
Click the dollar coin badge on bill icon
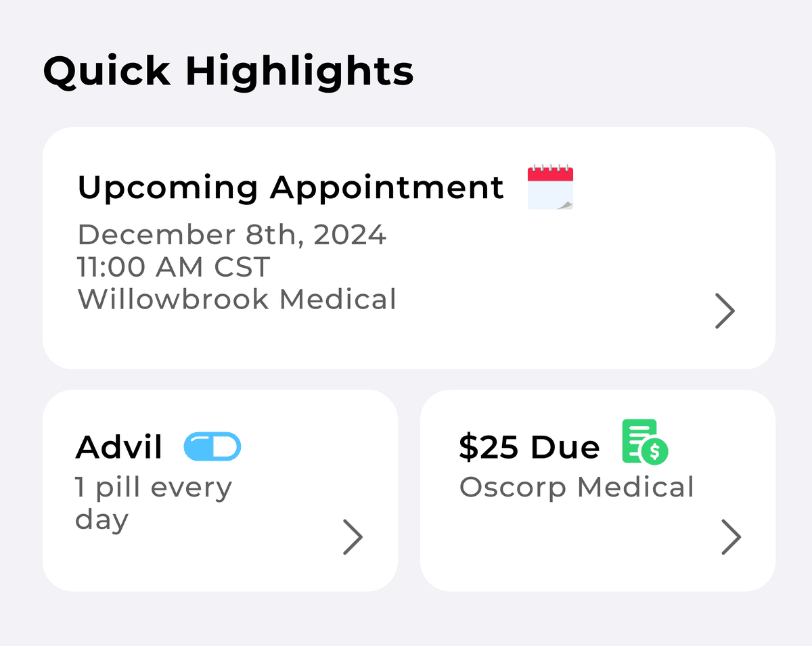pyautogui.click(x=654, y=452)
